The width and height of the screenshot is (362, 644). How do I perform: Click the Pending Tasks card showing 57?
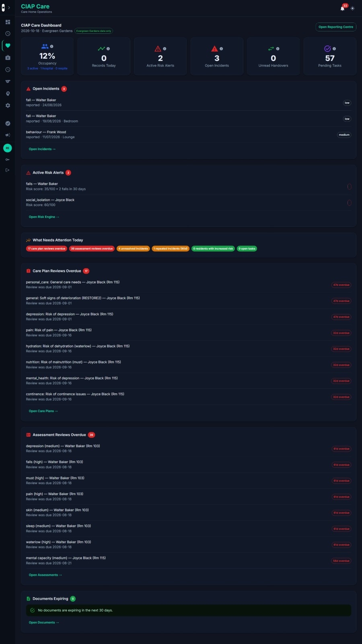click(x=330, y=56)
